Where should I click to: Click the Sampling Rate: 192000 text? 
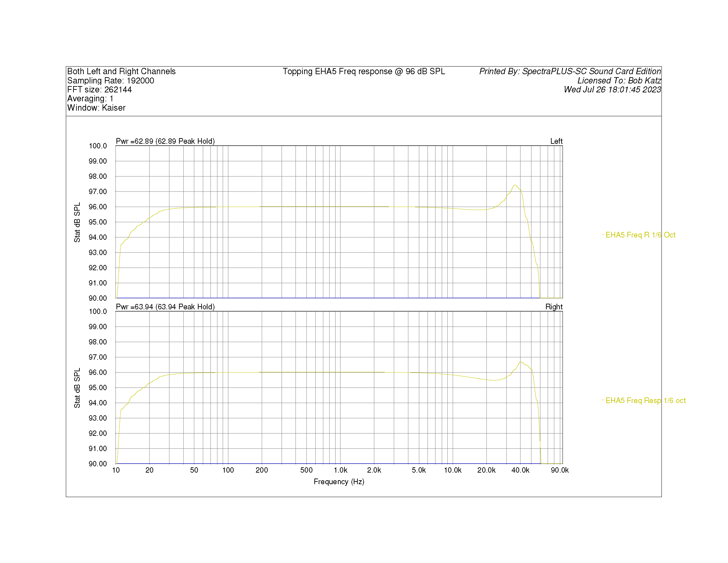point(111,80)
